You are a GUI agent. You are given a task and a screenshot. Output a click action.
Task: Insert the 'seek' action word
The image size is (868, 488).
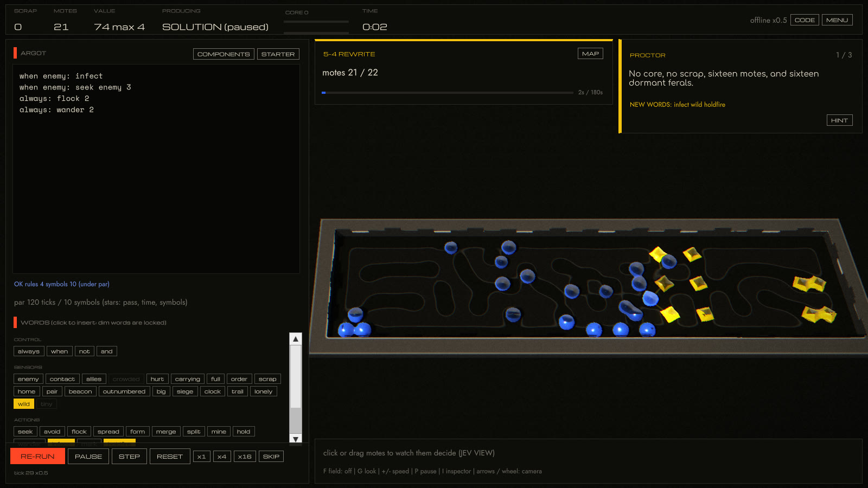[25, 432]
